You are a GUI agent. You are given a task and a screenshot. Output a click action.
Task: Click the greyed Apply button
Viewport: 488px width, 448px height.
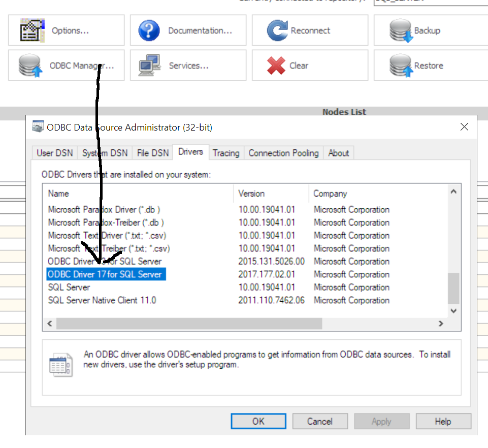click(x=381, y=421)
